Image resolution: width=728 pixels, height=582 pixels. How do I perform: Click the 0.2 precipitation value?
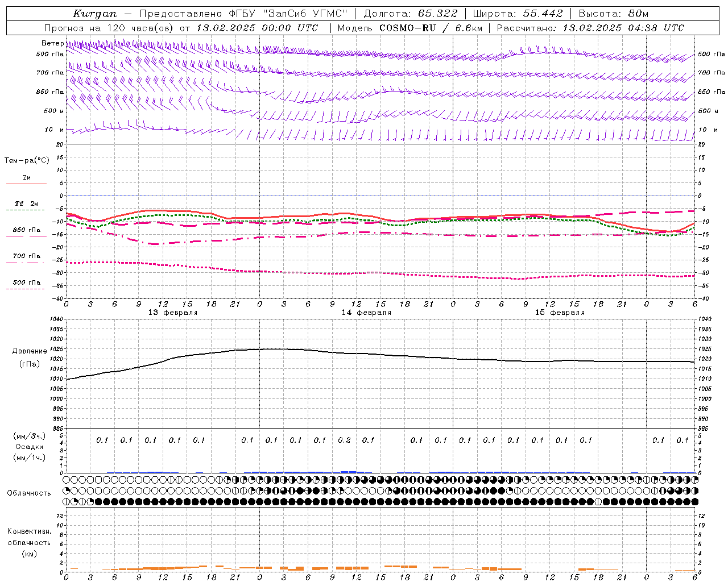click(344, 440)
